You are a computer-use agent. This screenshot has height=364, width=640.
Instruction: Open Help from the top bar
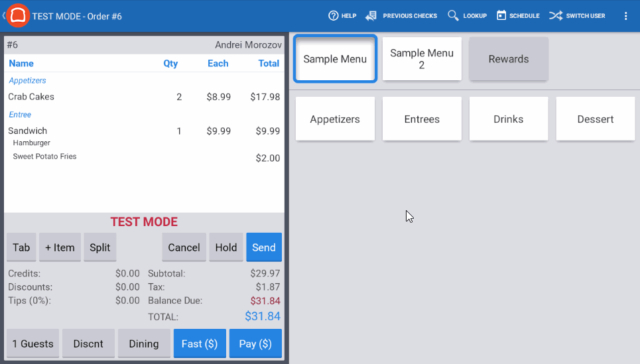[x=342, y=16]
